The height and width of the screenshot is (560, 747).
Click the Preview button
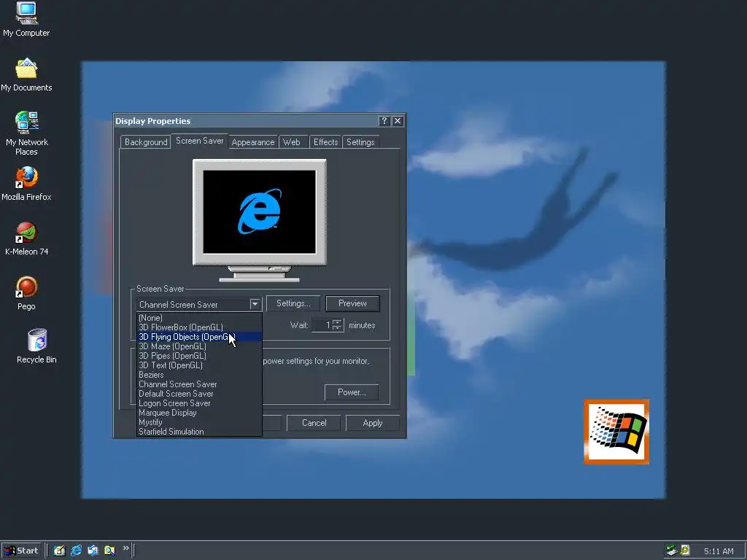tap(352, 303)
